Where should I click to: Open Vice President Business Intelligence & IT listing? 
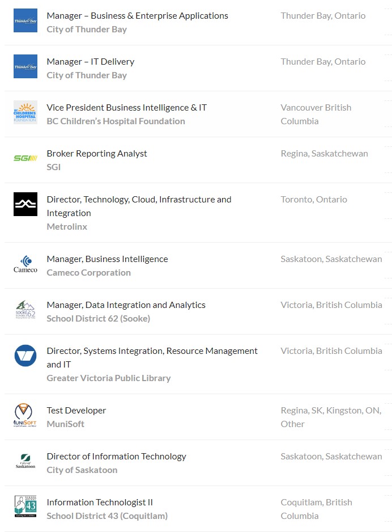[126, 107]
